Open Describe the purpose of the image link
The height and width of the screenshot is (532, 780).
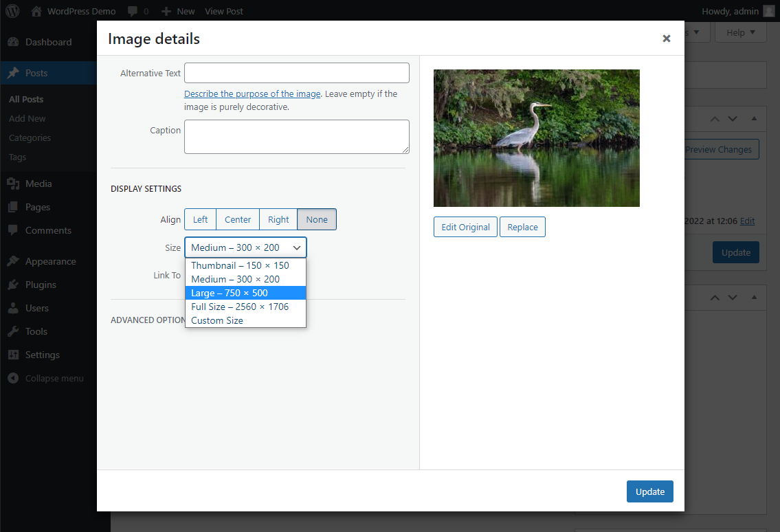point(252,94)
